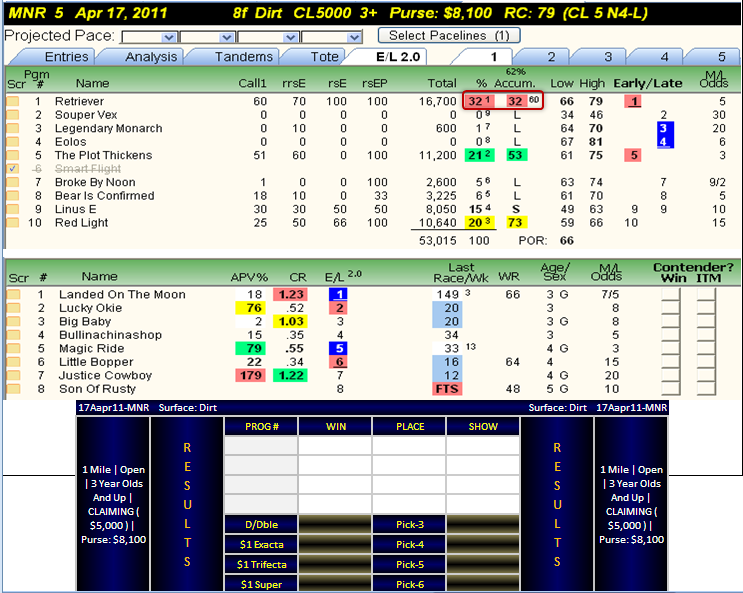The image size is (743, 593).
Task: Click APV% column header
Action: (x=249, y=277)
